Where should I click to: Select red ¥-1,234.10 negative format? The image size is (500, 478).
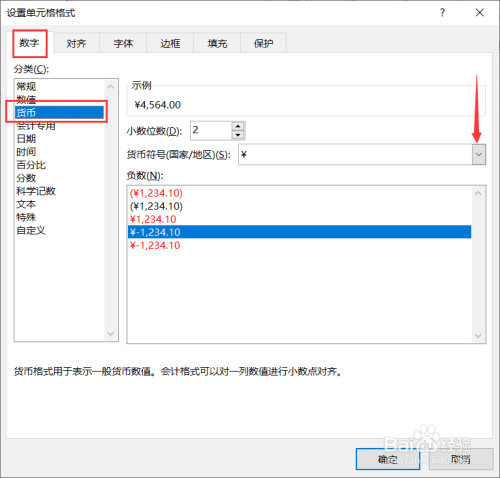299,245
